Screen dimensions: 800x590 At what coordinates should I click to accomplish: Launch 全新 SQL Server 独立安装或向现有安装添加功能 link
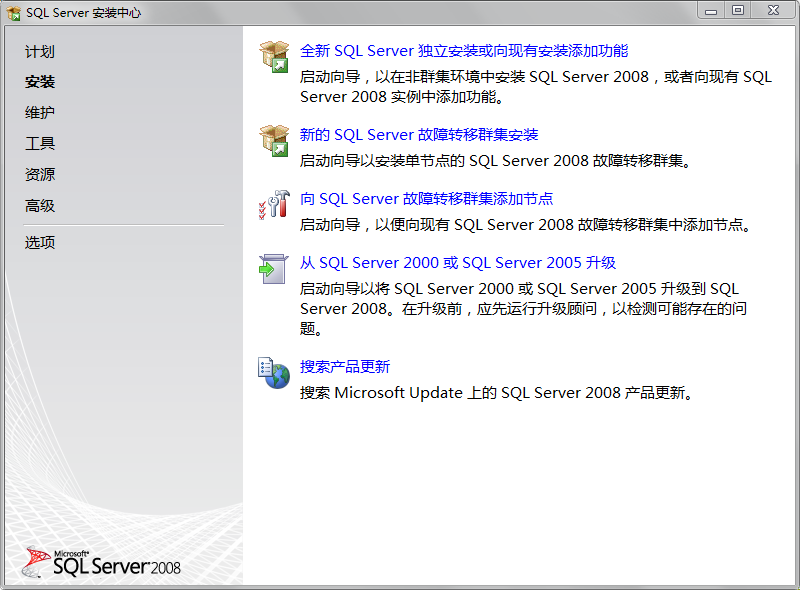464,51
